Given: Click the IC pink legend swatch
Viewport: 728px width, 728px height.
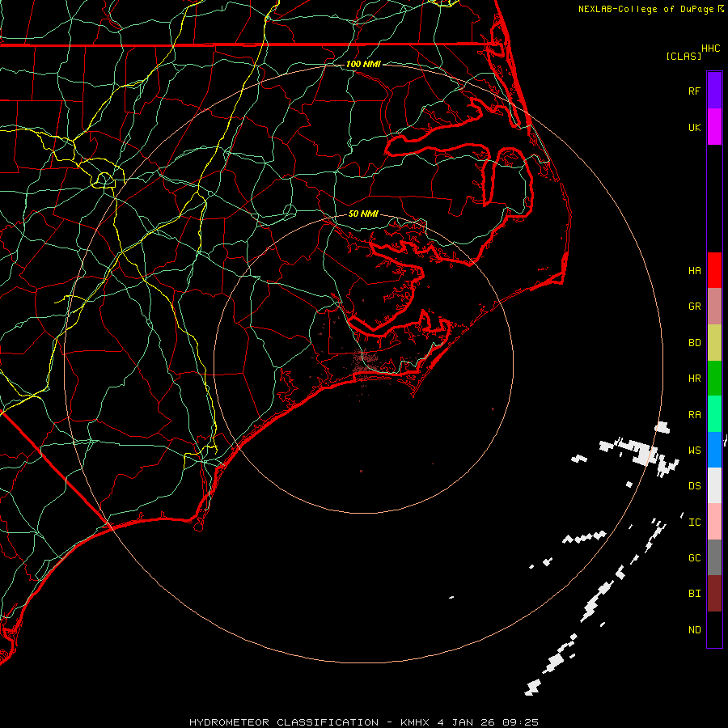Looking at the screenshot, I should click(714, 522).
